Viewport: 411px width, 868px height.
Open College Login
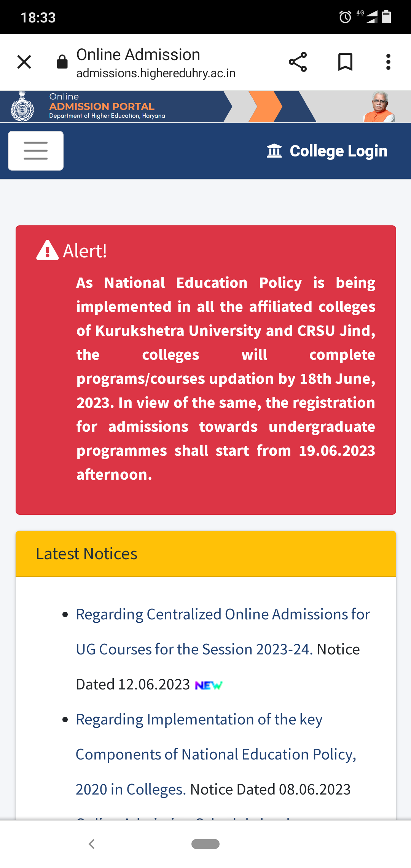tap(327, 151)
